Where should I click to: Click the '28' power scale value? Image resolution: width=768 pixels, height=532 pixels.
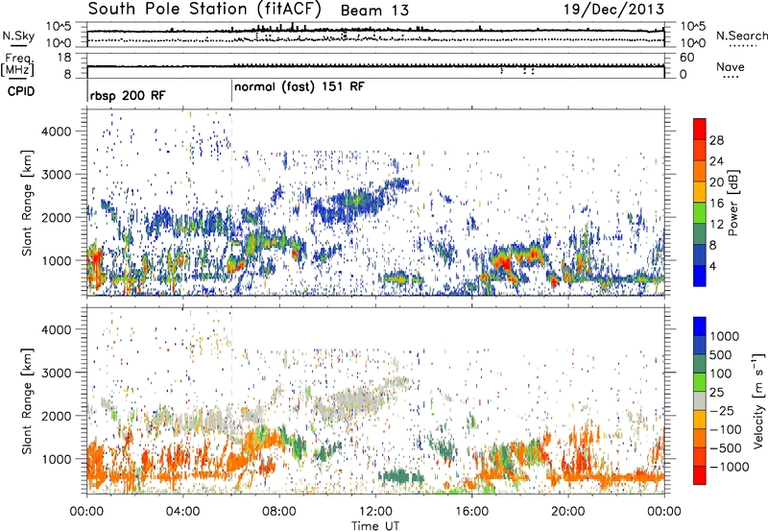pos(716,140)
